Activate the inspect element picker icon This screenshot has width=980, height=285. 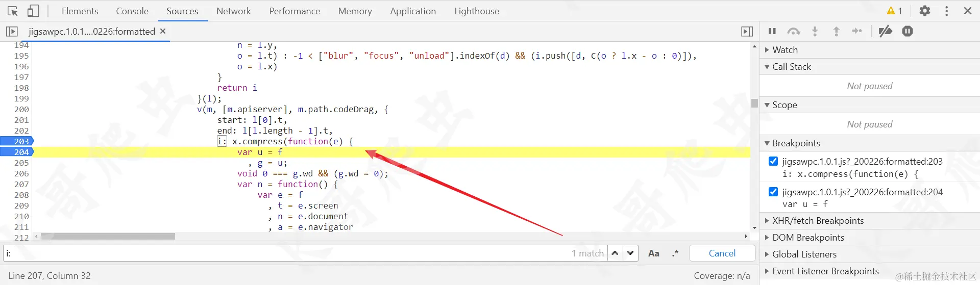pos(13,11)
